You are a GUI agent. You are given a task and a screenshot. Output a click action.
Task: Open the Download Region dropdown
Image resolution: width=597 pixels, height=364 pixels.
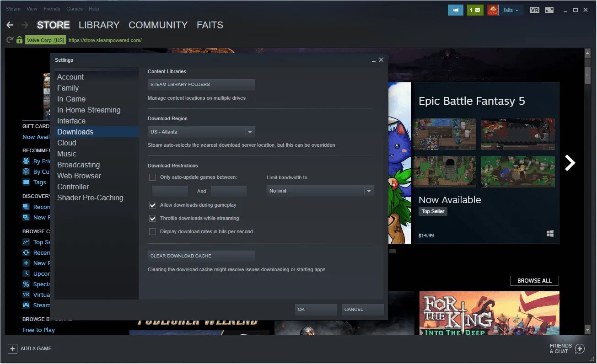pos(201,132)
